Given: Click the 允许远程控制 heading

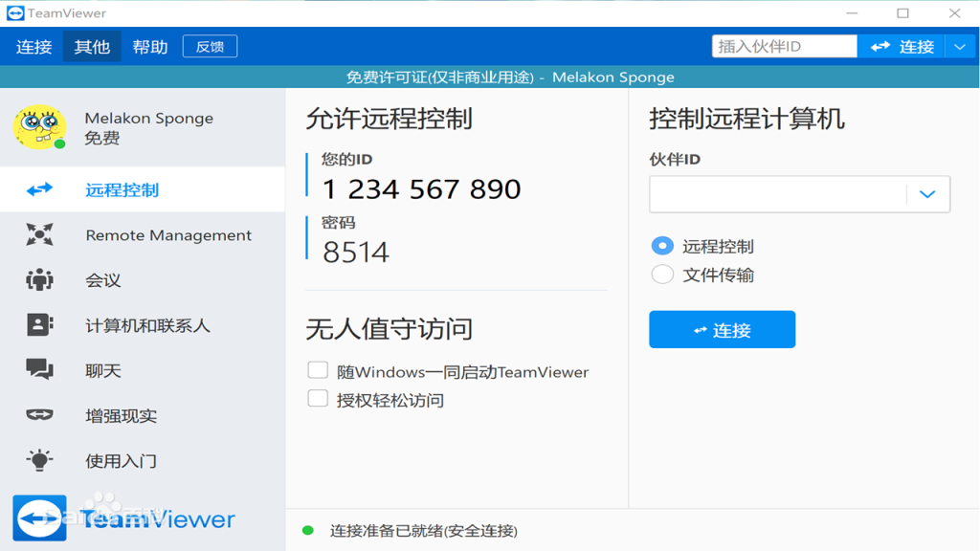Looking at the screenshot, I should (389, 119).
